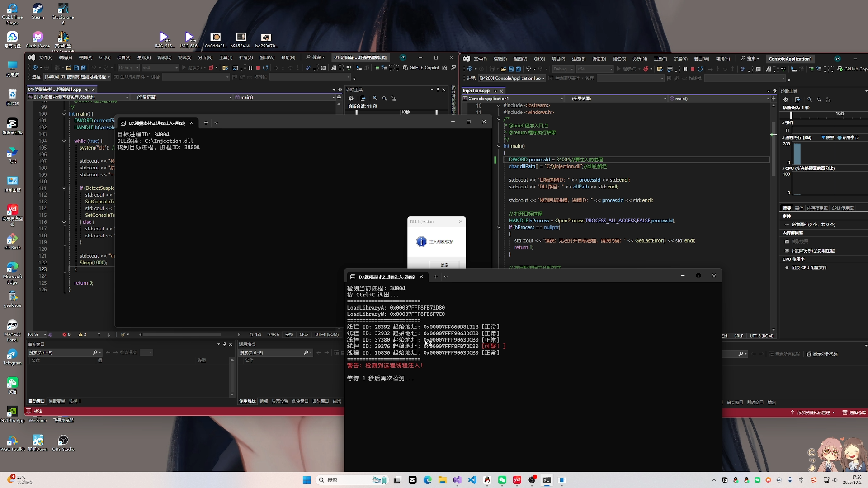
Task: Click the Pause (Break All) icon in right Visual Studio
Action: point(685,69)
